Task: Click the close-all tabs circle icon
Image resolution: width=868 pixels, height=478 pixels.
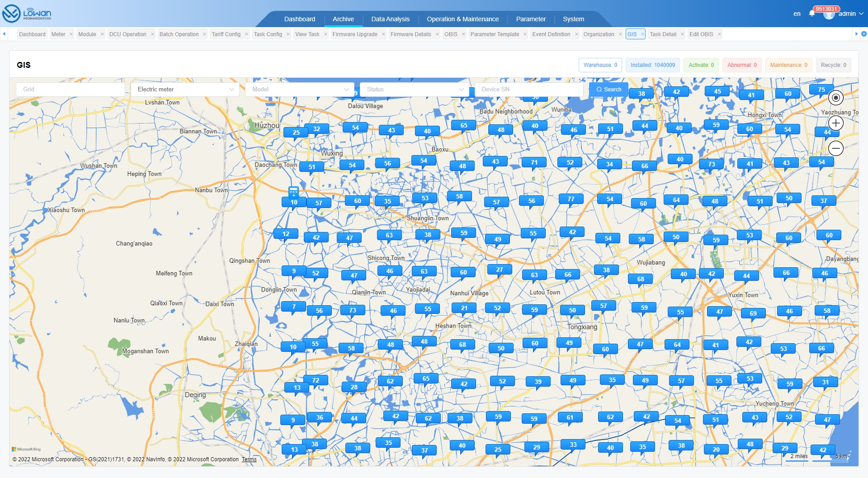Action: (864, 34)
